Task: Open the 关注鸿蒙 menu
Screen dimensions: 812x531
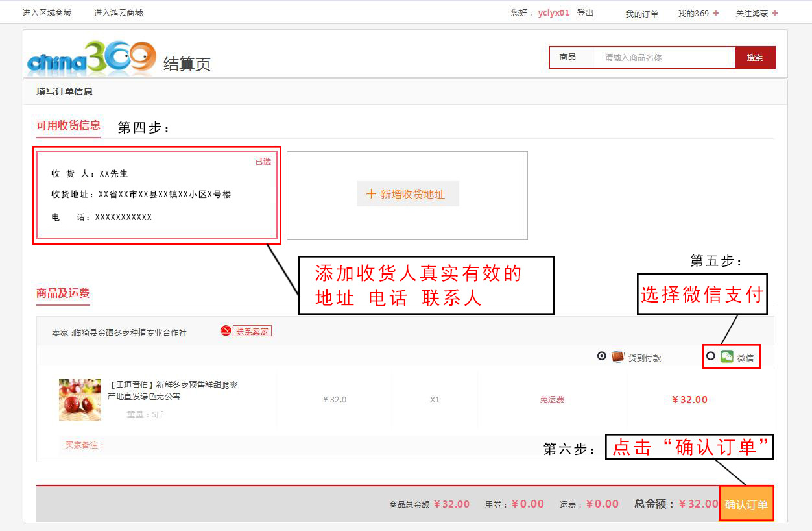Action: (x=752, y=13)
